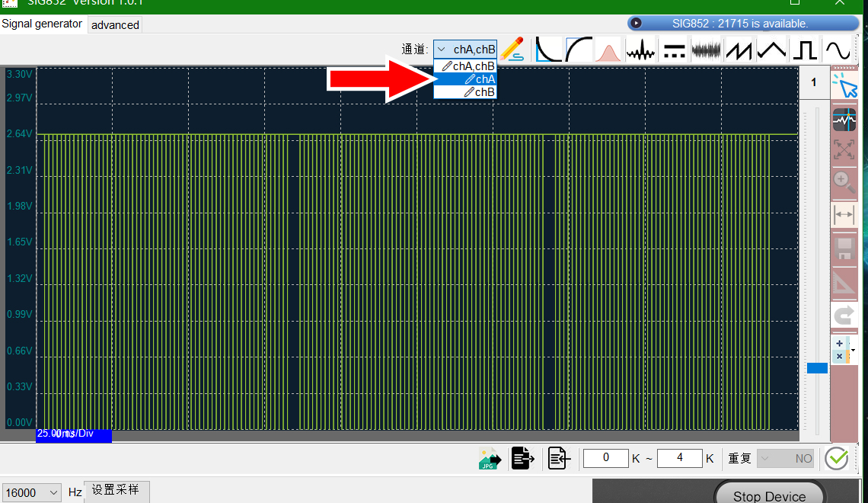Open the repeat NO dropdown
This screenshot has height=503, width=868.
pos(786,459)
